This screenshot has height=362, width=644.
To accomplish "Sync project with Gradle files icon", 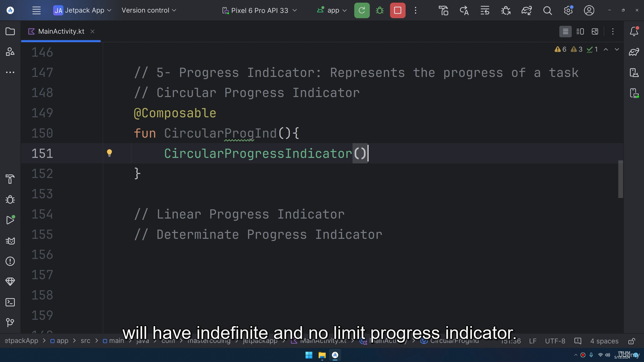I will coord(527,10).
